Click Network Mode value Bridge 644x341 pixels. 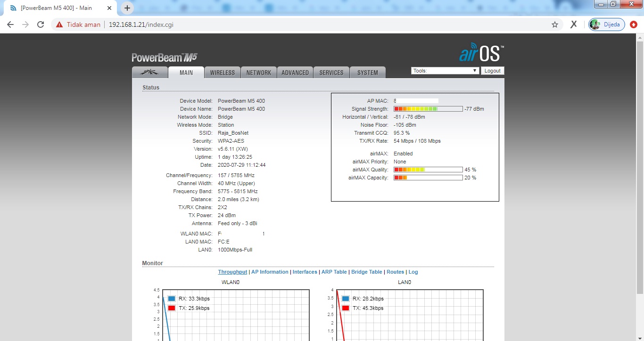(x=225, y=117)
